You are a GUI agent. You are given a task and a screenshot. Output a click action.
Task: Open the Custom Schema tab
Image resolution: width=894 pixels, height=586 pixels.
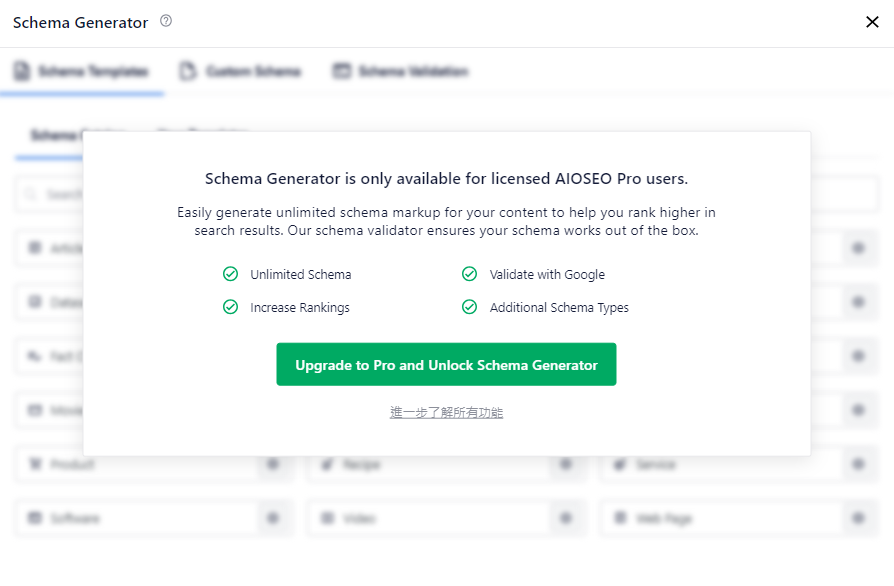point(240,71)
